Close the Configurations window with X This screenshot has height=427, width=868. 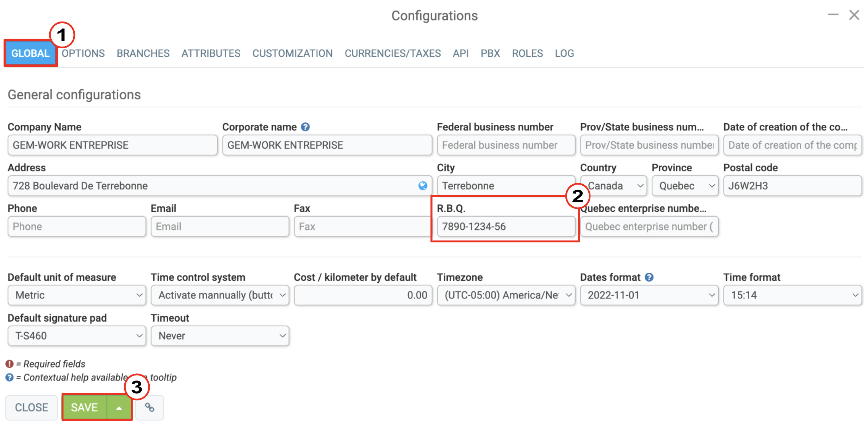point(854,15)
